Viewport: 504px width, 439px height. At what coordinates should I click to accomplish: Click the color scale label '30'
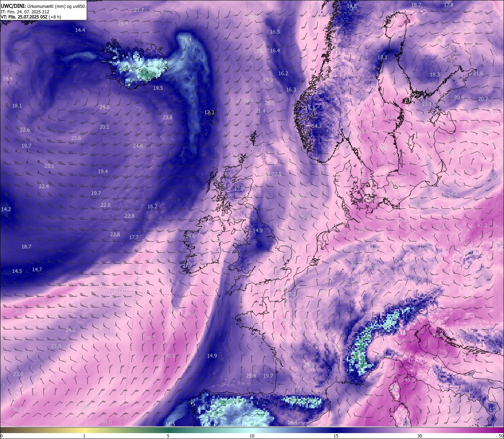[420, 436]
